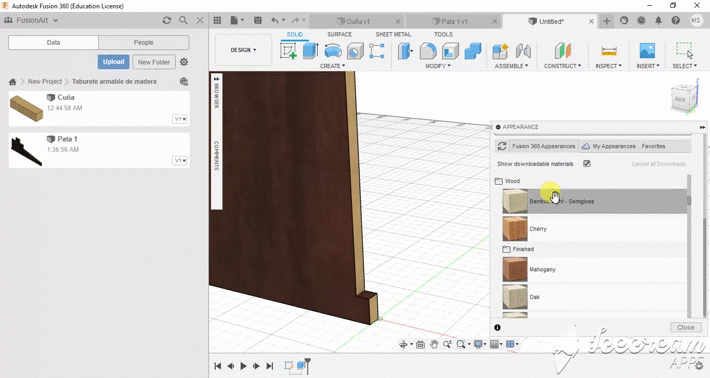
Task: Open the DESIGN workspace dropdown
Action: pyautogui.click(x=243, y=50)
